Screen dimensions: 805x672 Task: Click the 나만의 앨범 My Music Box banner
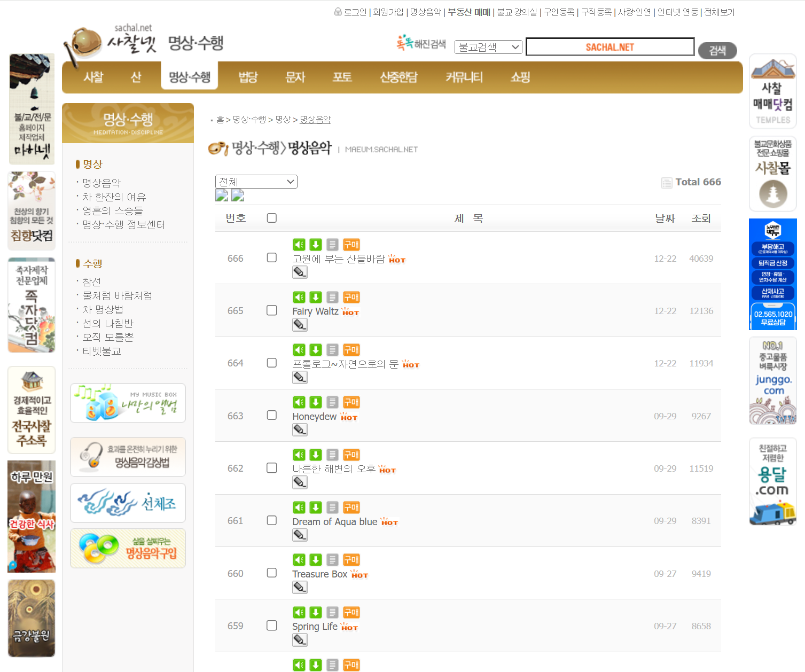pos(128,403)
